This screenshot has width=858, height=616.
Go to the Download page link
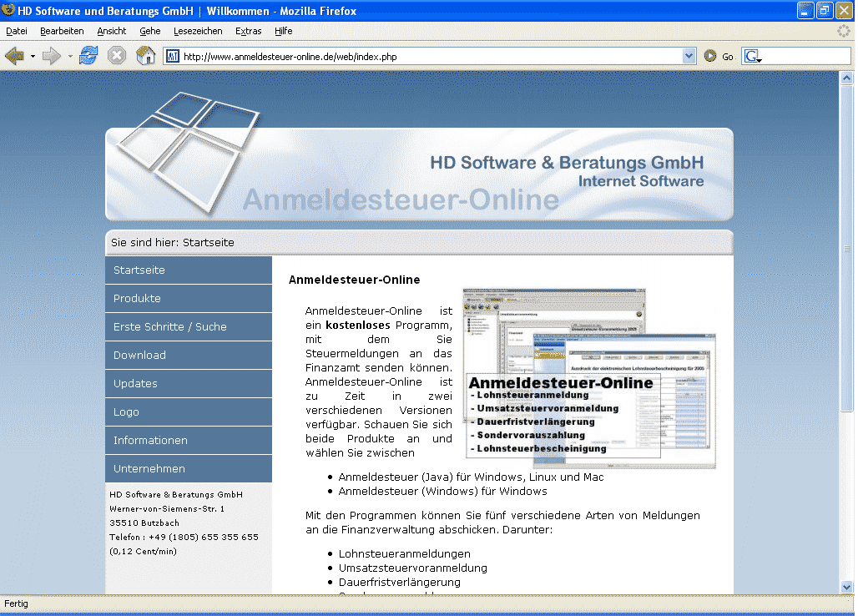point(189,356)
